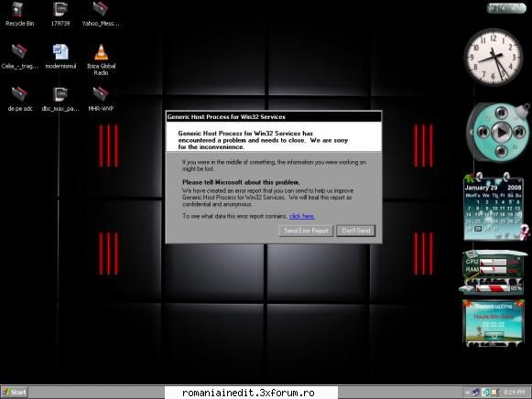The image size is (532, 399).
Task: Open the 'click here' error data link
Action: (301, 216)
